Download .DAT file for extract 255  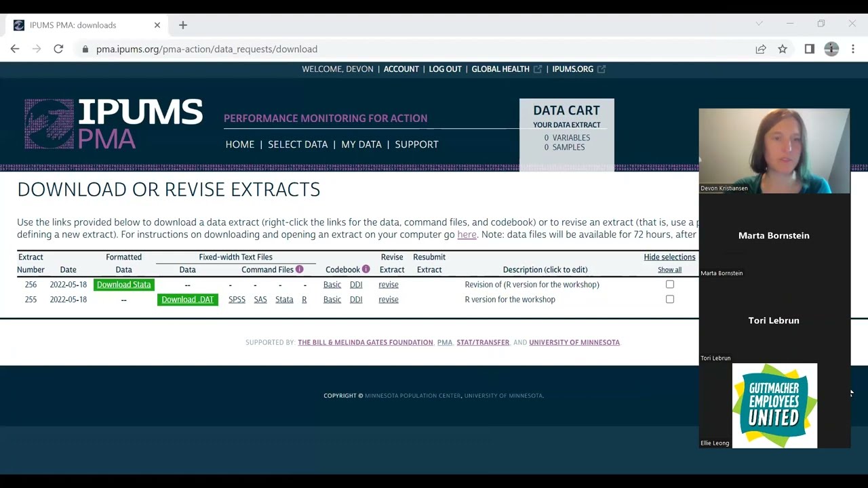(187, 300)
